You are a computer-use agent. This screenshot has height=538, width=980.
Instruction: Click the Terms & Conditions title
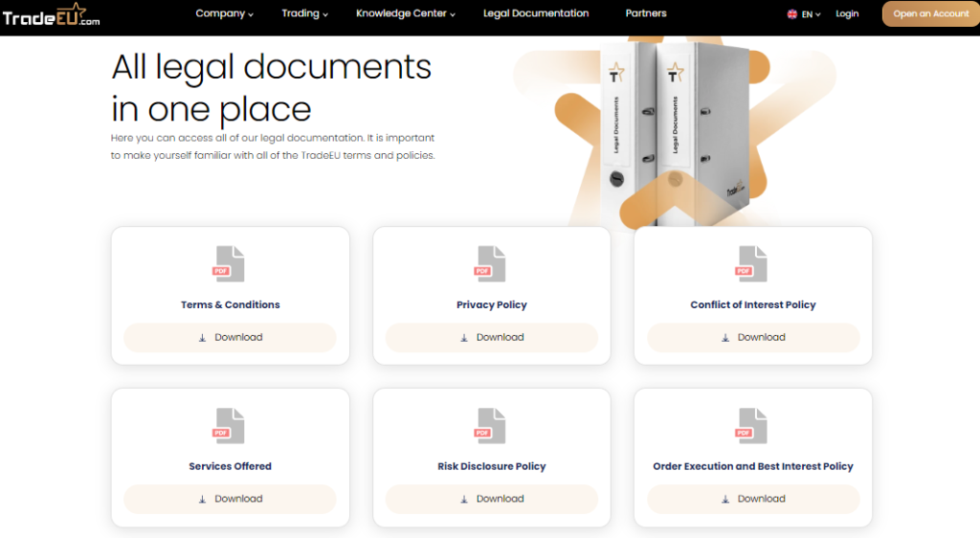pos(230,305)
